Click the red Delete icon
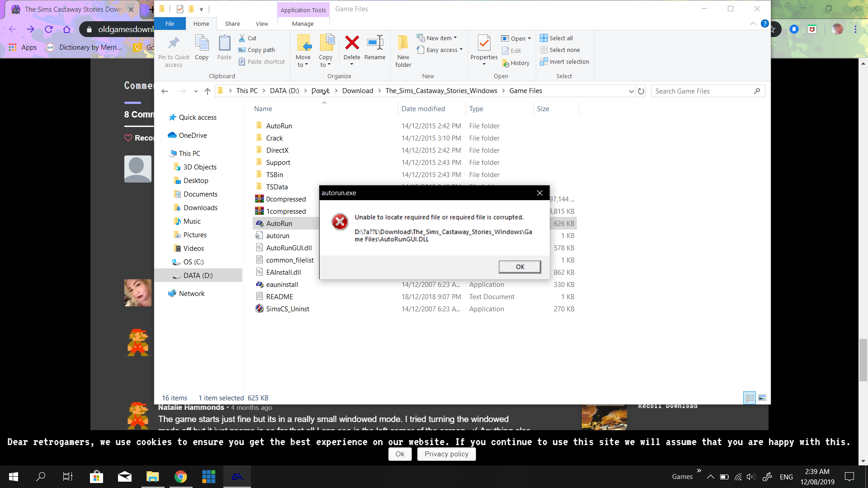Viewport: 868px width, 488px height. click(x=352, y=43)
